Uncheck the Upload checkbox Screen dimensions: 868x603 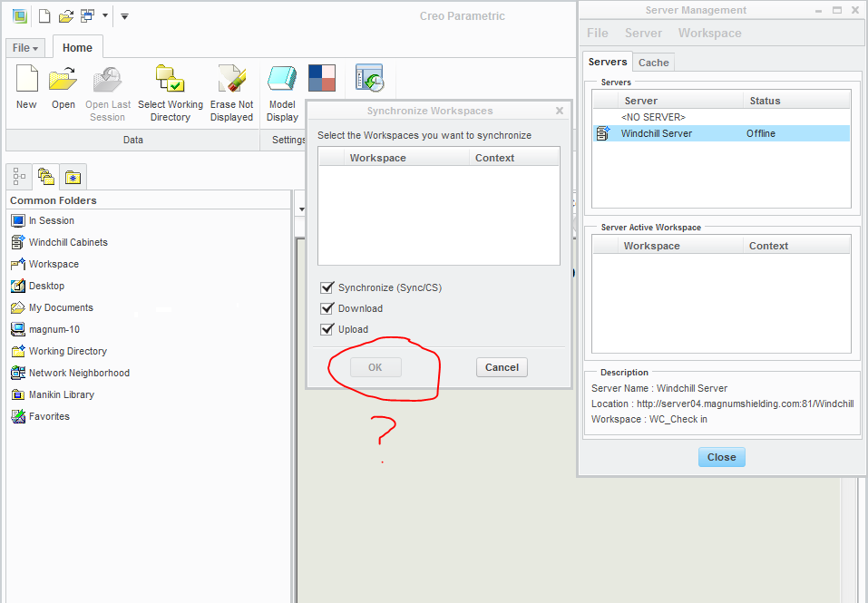point(327,329)
